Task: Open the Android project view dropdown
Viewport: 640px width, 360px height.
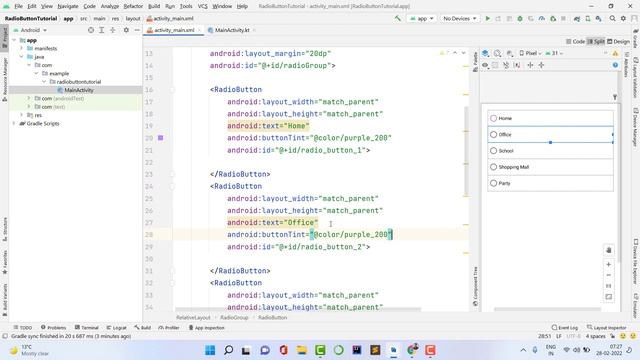Action: point(30,30)
